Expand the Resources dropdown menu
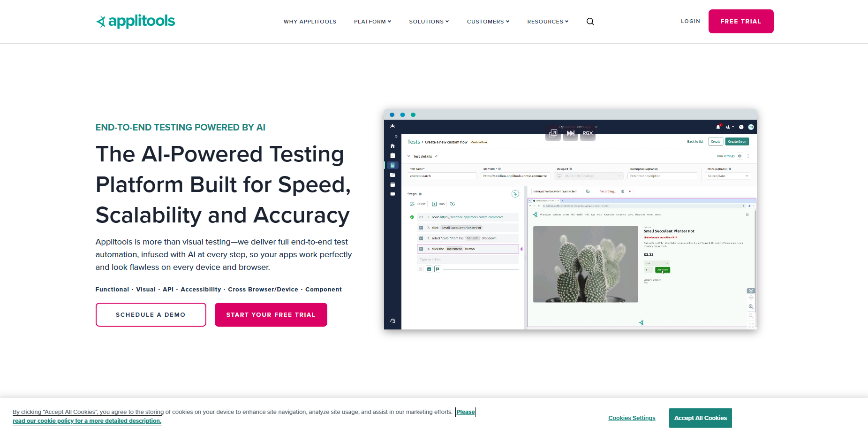 point(547,22)
